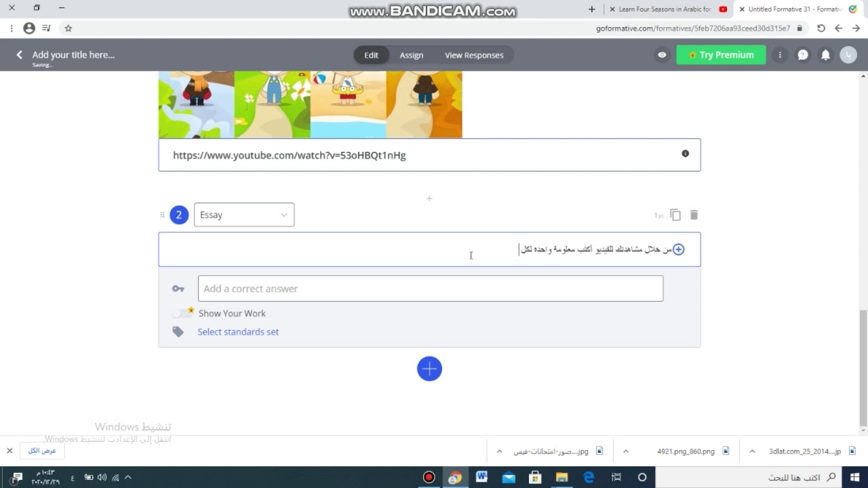The height and width of the screenshot is (488, 868).
Task: Open the View Responses tab
Action: (x=474, y=55)
